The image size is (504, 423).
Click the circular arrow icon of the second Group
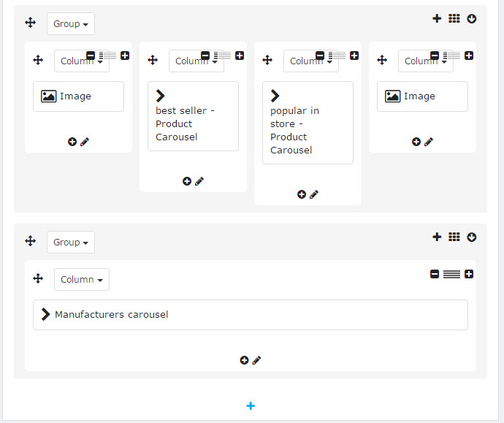[472, 237]
